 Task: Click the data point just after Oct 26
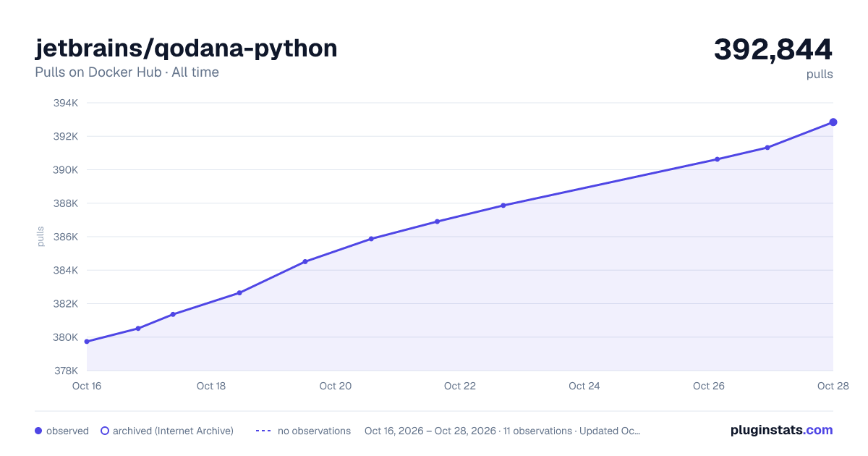pyautogui.click(x=717, y=159)
